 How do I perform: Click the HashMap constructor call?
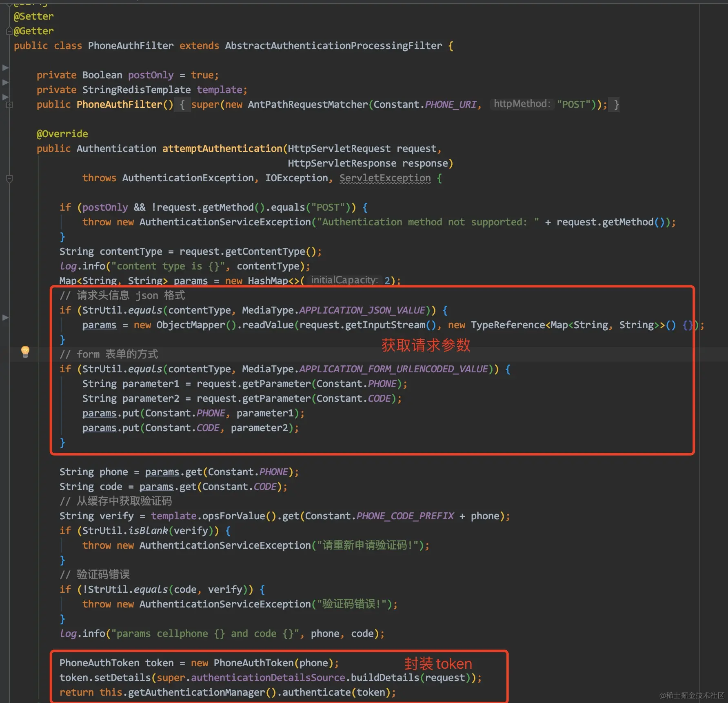click(x=268, y=281)
